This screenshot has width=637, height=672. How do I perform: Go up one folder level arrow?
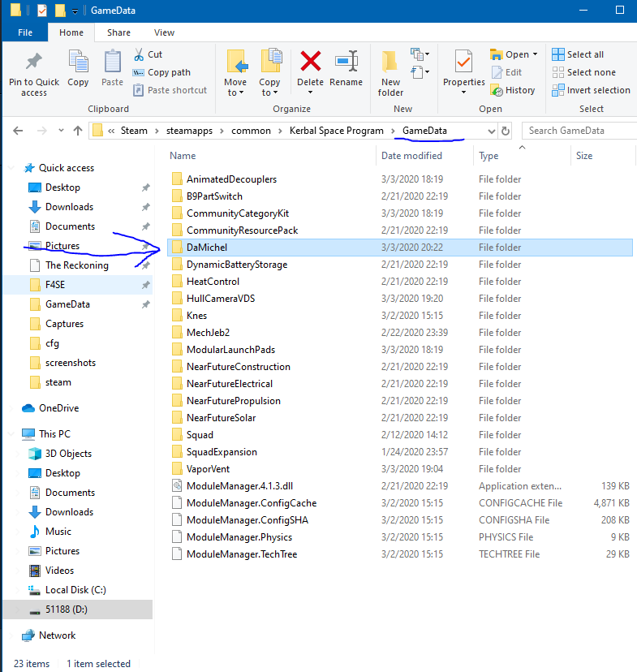(x=78, y=131)
